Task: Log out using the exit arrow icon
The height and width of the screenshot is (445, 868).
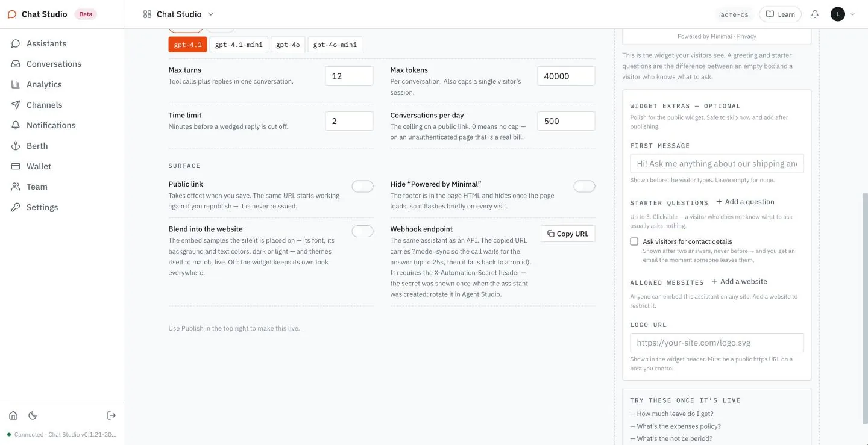Action: click(112, 415)
